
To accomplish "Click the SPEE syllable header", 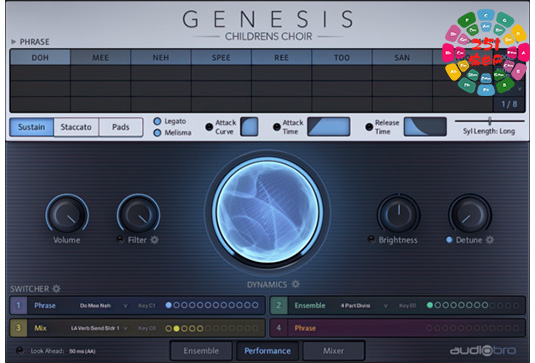I will pyautogui.click(x=221, y=57).
